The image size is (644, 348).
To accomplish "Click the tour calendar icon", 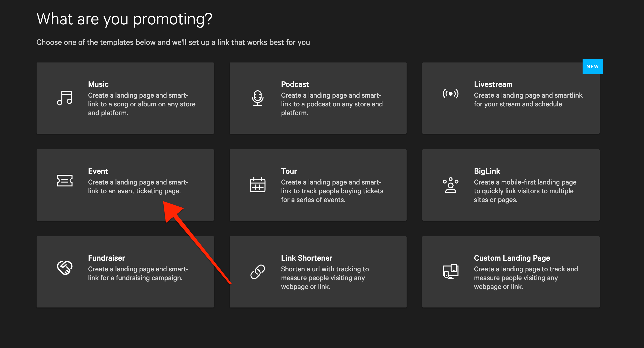I will (257, 185).
